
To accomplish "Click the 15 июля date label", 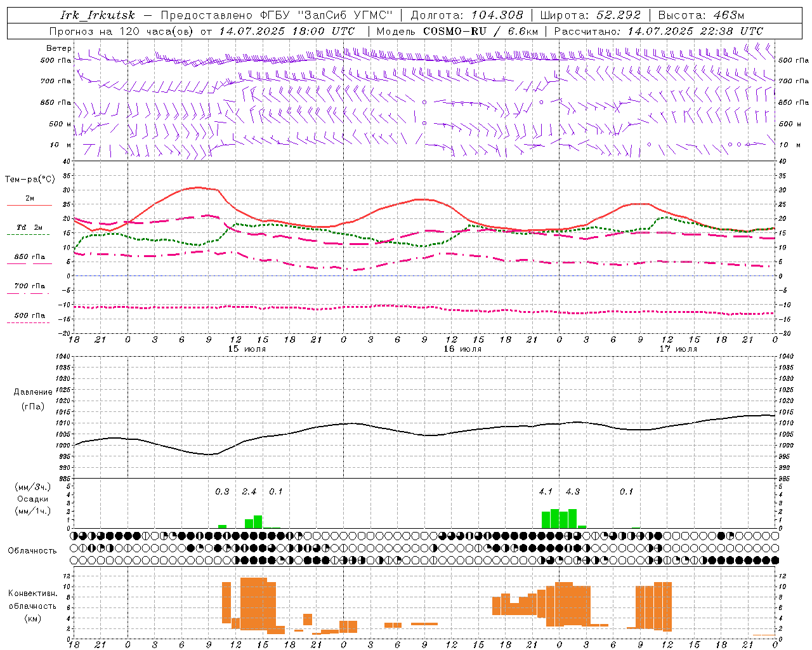I will (247, 349).
